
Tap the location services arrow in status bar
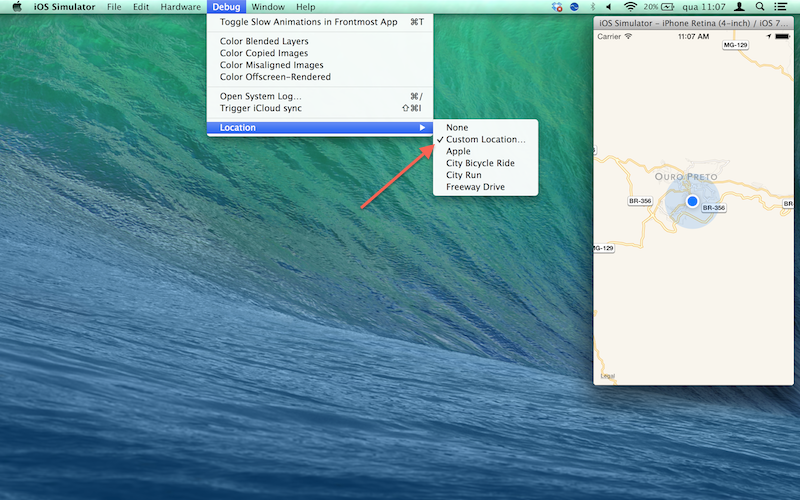click(769, 36)
